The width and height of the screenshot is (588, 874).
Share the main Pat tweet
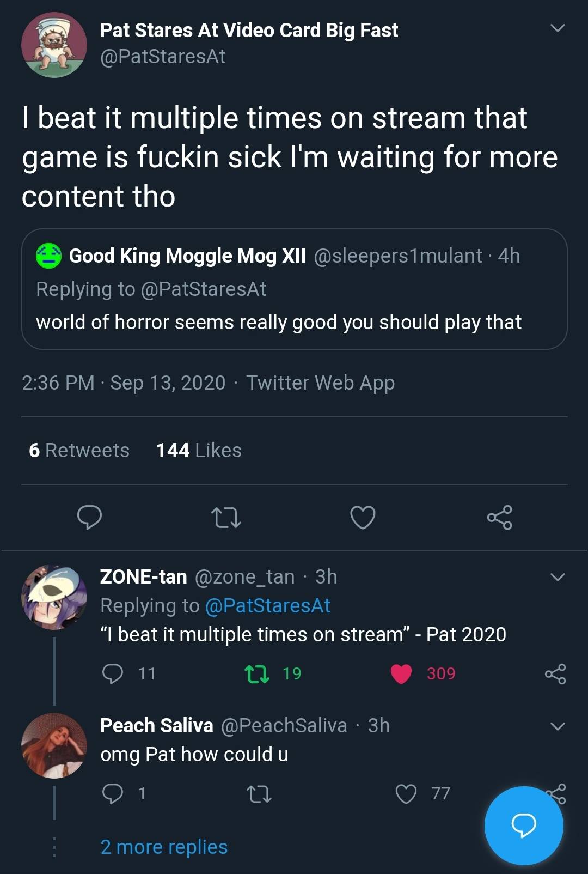(x=499, y=517)
